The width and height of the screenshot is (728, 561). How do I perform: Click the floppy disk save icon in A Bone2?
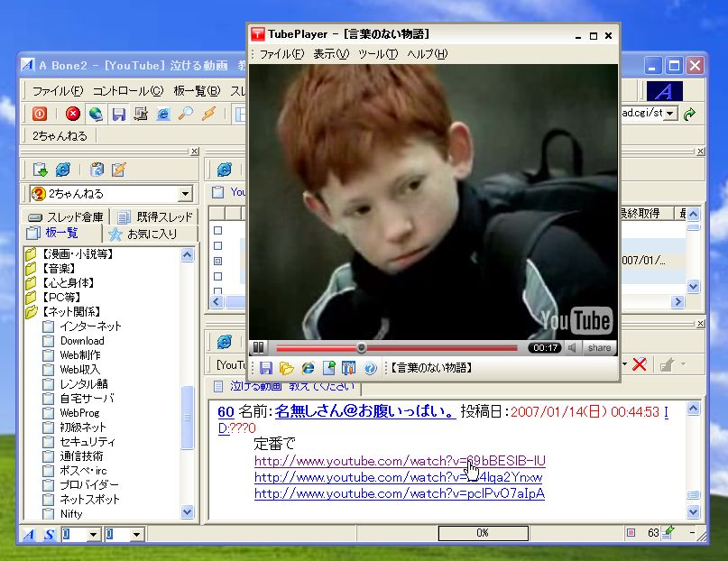coord(119,114)
